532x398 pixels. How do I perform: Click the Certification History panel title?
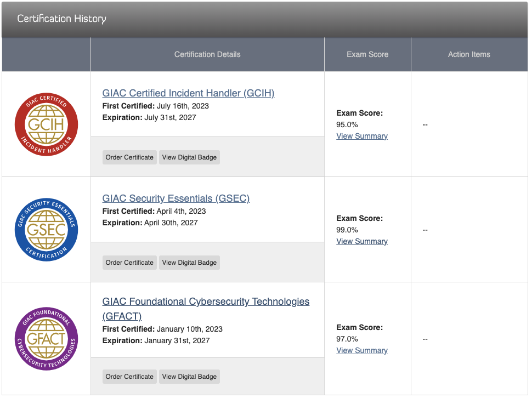(x=61, y=19)
